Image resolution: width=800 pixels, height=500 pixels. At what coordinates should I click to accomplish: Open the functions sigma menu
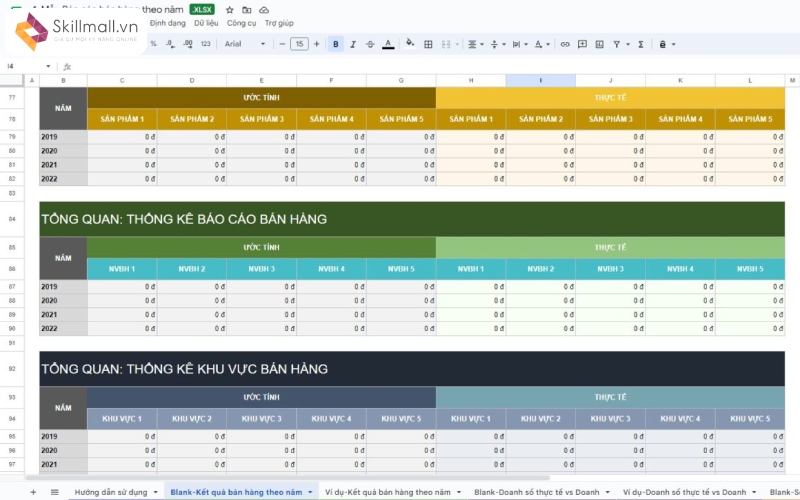coord(641,44)
